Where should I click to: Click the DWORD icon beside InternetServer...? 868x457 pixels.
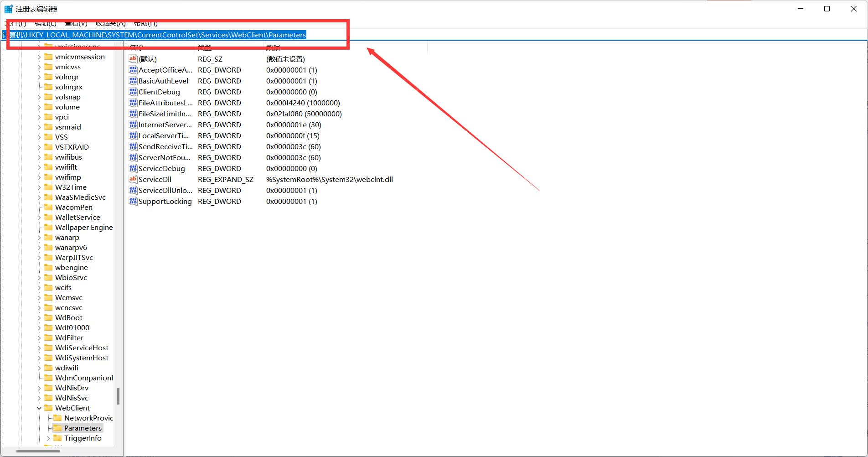[133, 125]
